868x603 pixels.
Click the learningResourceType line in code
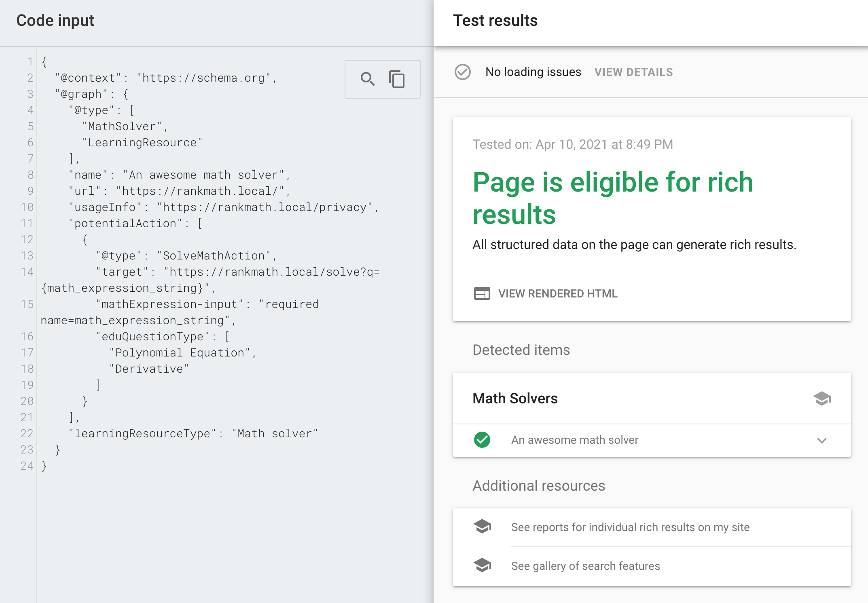point(193,434)
